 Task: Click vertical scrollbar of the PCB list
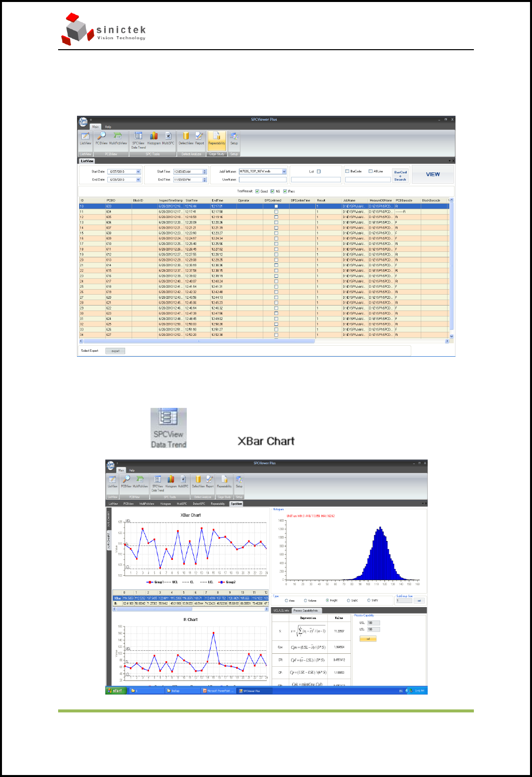coord(452,269)
